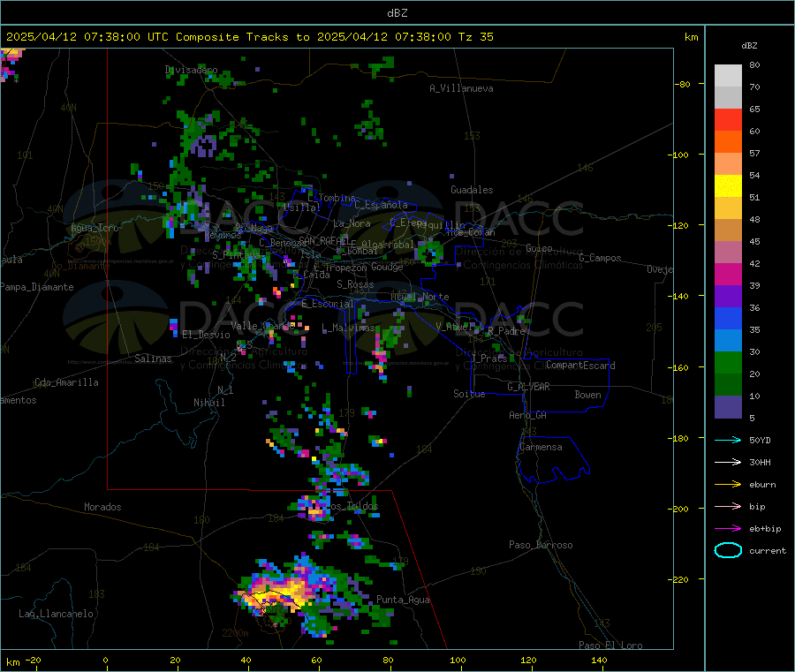Click the 'R_Padre' map label

pos(506,331)
